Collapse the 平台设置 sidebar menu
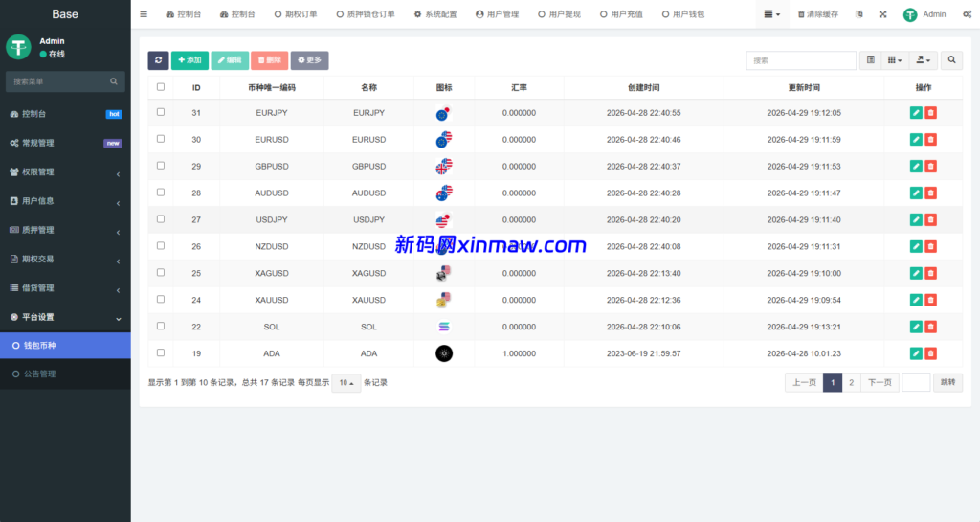Image resolution: width=980 pixels, height=522 pixels. [65, 317]
